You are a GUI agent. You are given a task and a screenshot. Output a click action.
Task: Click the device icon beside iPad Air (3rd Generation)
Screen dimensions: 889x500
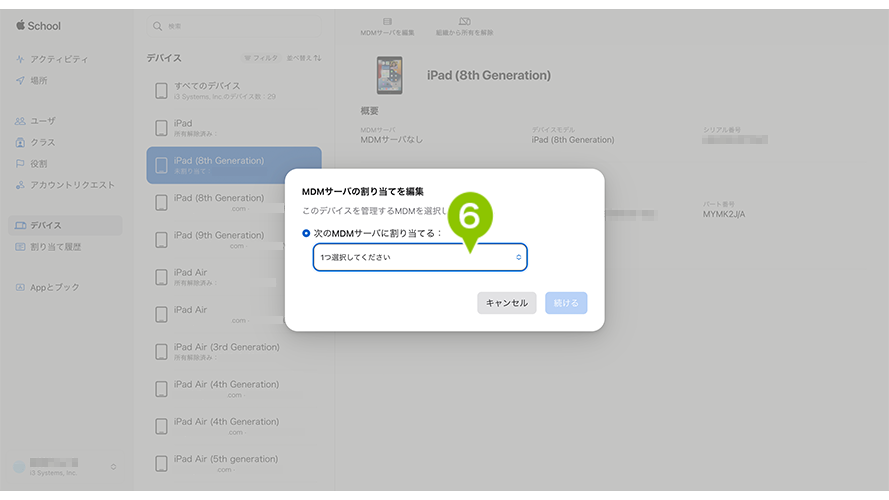[162, 351]
